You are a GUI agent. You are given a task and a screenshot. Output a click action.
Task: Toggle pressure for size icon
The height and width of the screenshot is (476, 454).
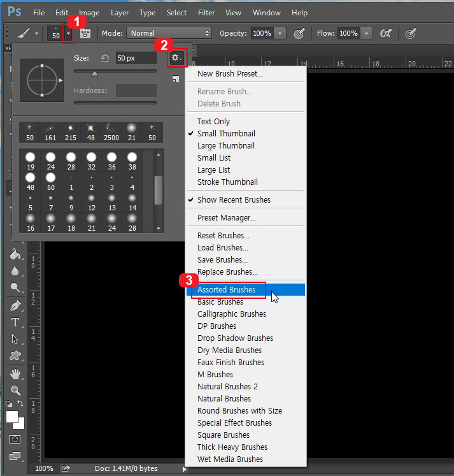click(410, 33)
